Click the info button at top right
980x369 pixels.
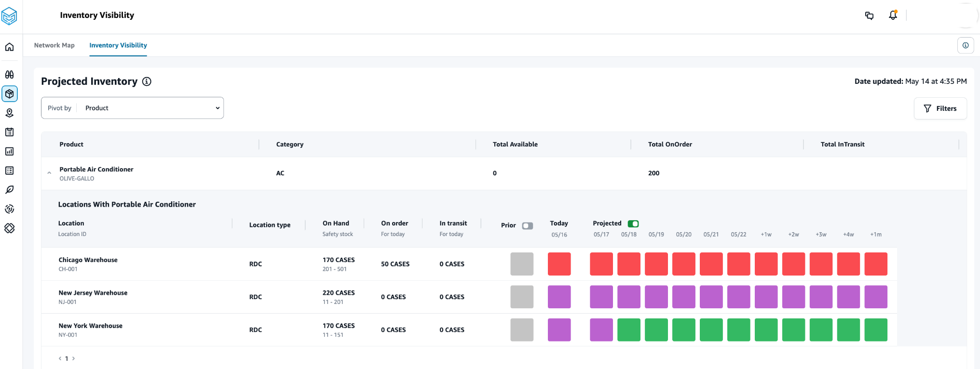pos(965,45)
